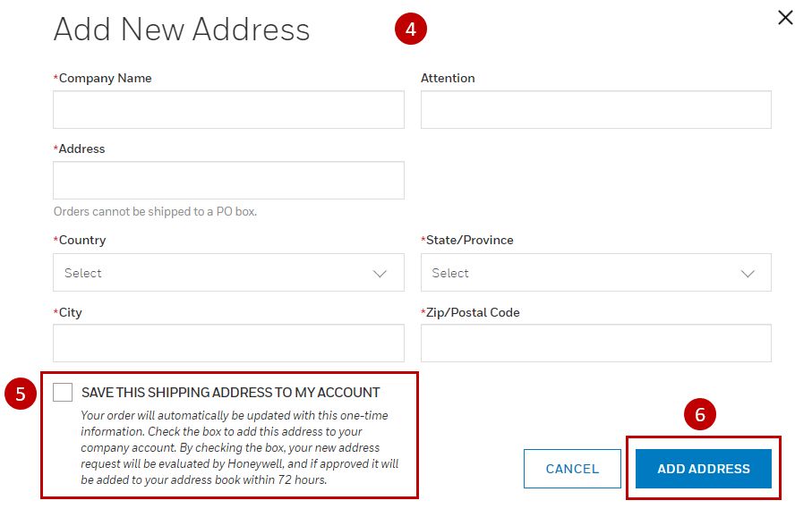Click the Attention text field

point(595,110)
